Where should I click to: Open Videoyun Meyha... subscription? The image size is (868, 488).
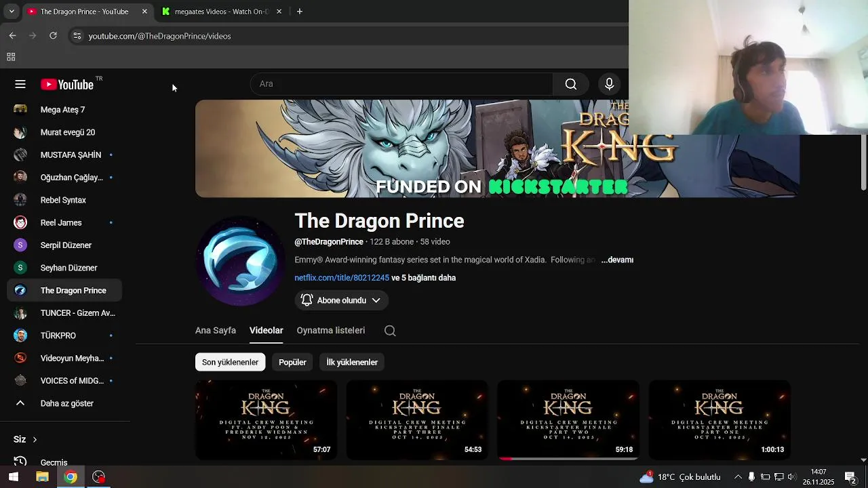coord(64,359)
